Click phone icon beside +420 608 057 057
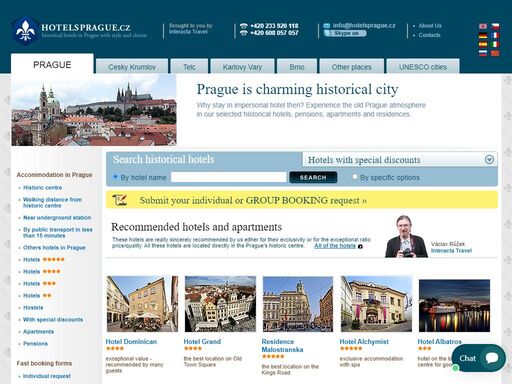 pos(244,33)
